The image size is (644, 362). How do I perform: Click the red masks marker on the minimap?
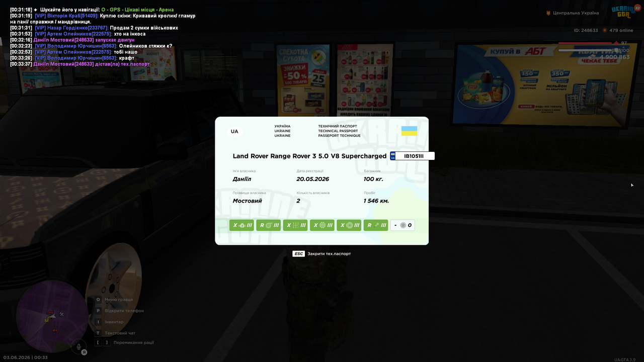(x=55, y=330)
